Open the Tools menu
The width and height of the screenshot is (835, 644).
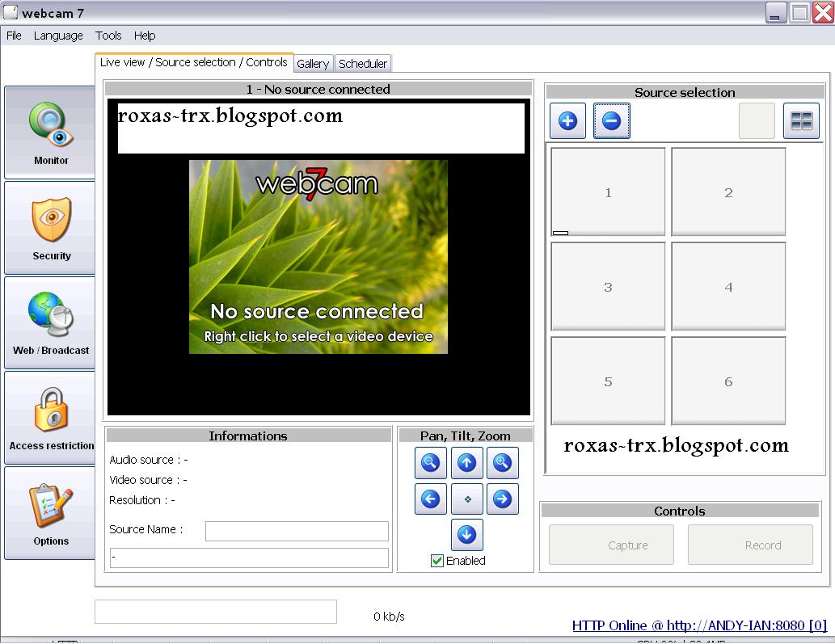pyautogui.click(x=108, y=36)
